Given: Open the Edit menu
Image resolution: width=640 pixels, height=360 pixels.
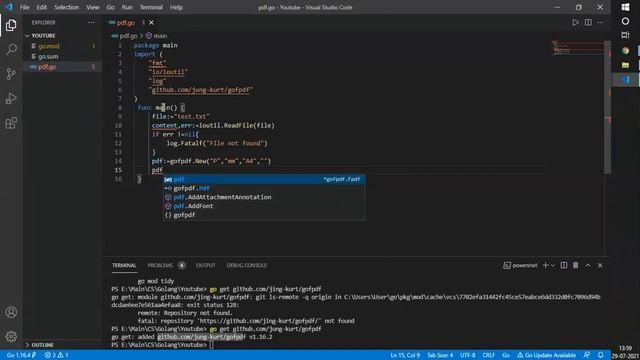Looking at the screenshot, I should pyautogui.click(x=42, y=7).
